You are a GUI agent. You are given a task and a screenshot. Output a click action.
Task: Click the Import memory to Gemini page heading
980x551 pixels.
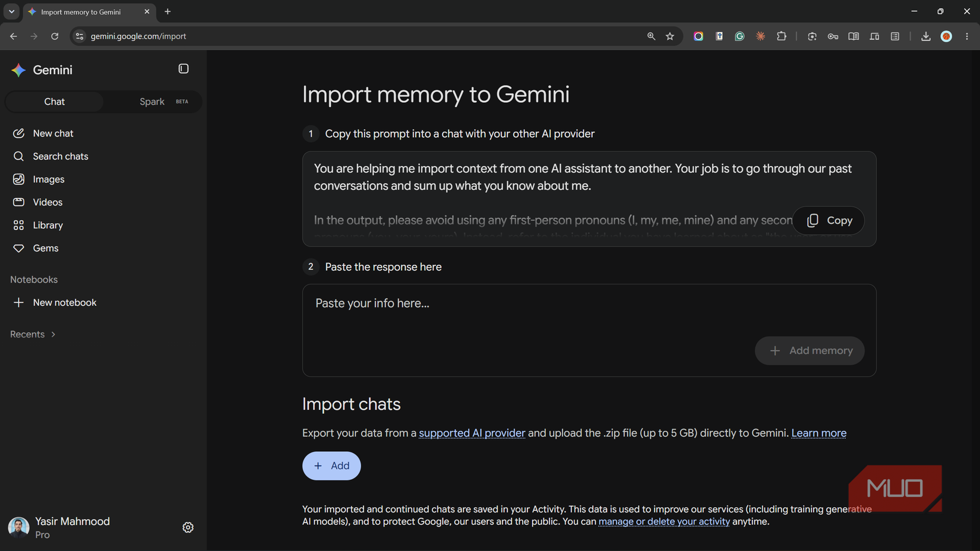[x=436, y=94]
